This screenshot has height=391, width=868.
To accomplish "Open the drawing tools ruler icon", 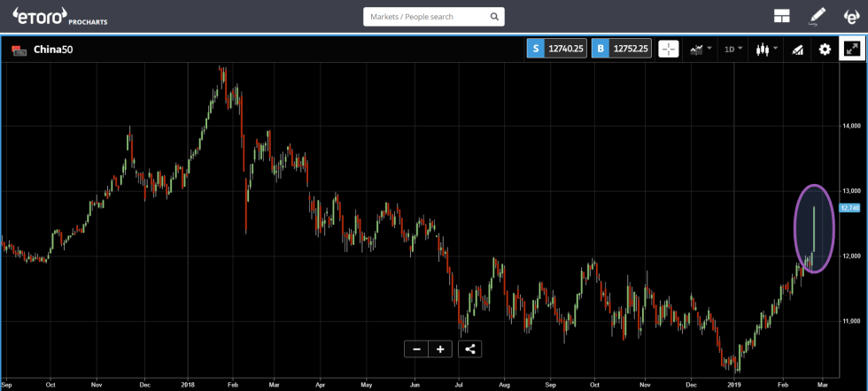I will coord(797,50).
